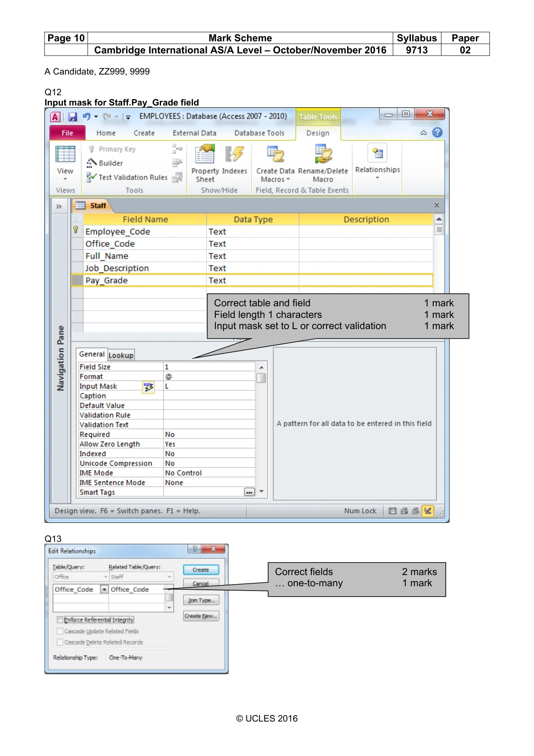534x756 pixels.
Task: Click the Join Type button
Action: (201, 600)
